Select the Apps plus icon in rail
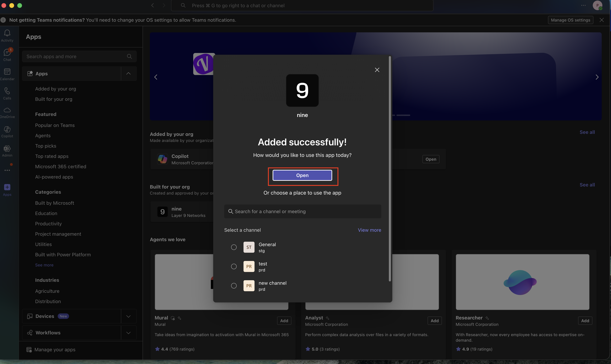Screen dimensions: 611x364 (x=7, y=187)
